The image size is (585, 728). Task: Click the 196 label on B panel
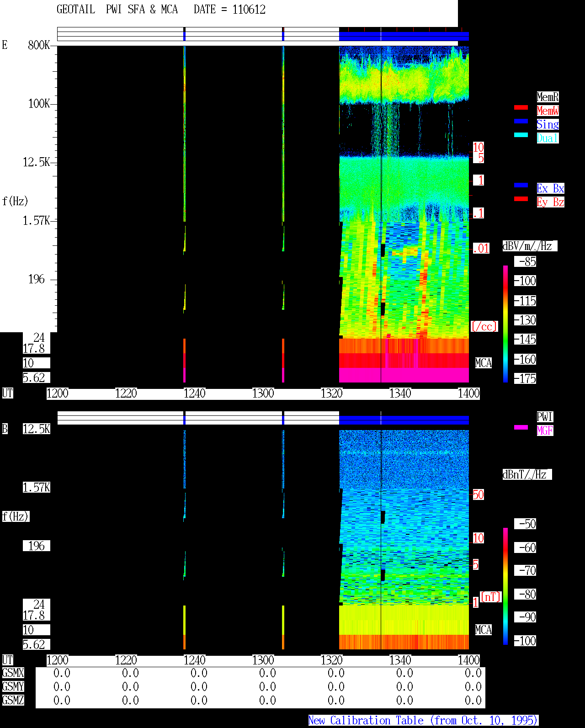36,546
